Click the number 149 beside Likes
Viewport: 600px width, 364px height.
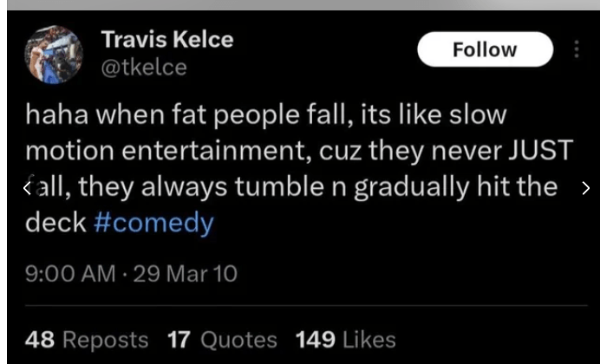point(316,340)
